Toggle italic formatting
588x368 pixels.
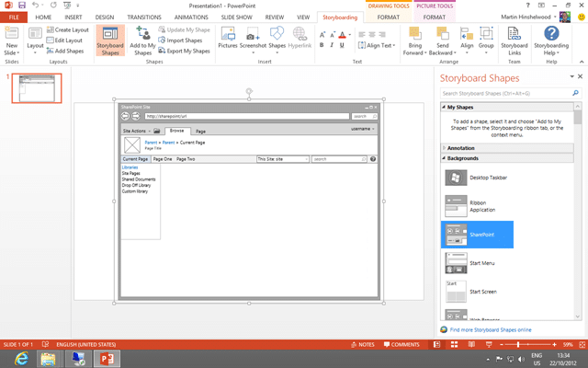pos(332,45)
